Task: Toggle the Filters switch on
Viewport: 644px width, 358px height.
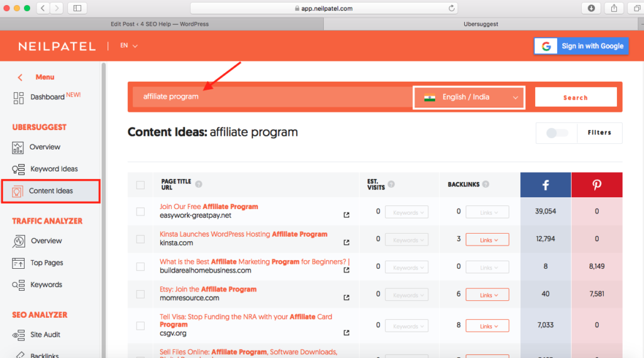Action: tap(557, 133)
